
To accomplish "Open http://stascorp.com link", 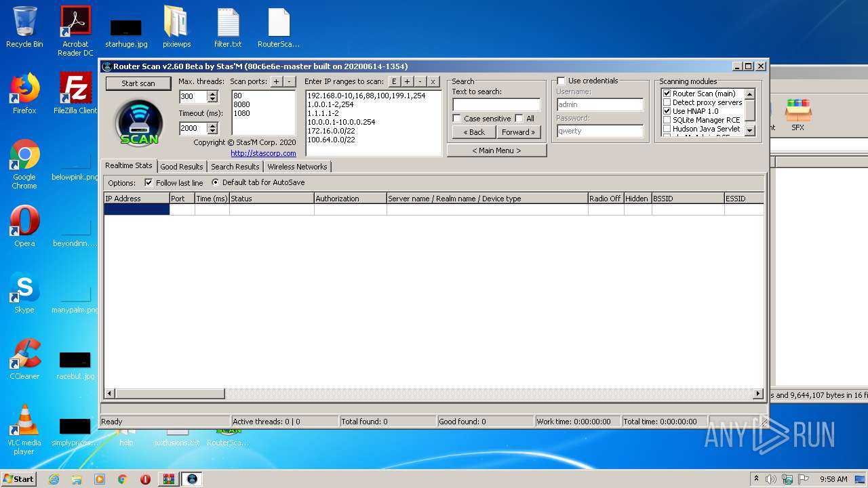I will (x=263, y=153).
